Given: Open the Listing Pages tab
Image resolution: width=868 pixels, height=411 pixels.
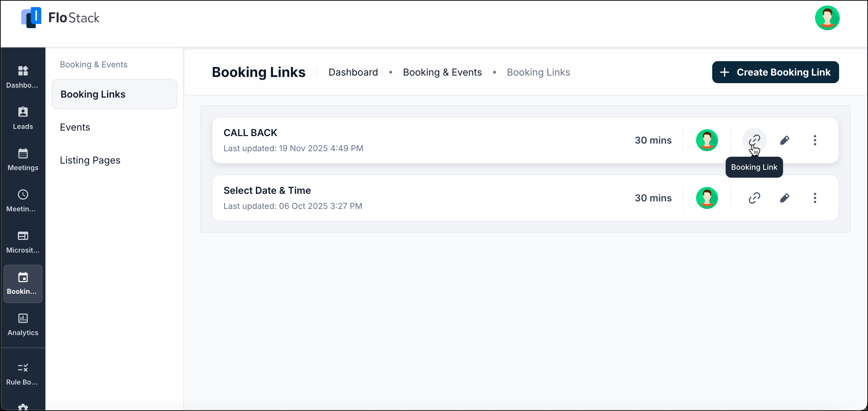Looking at the screenshot, I should tap(90, 160).
